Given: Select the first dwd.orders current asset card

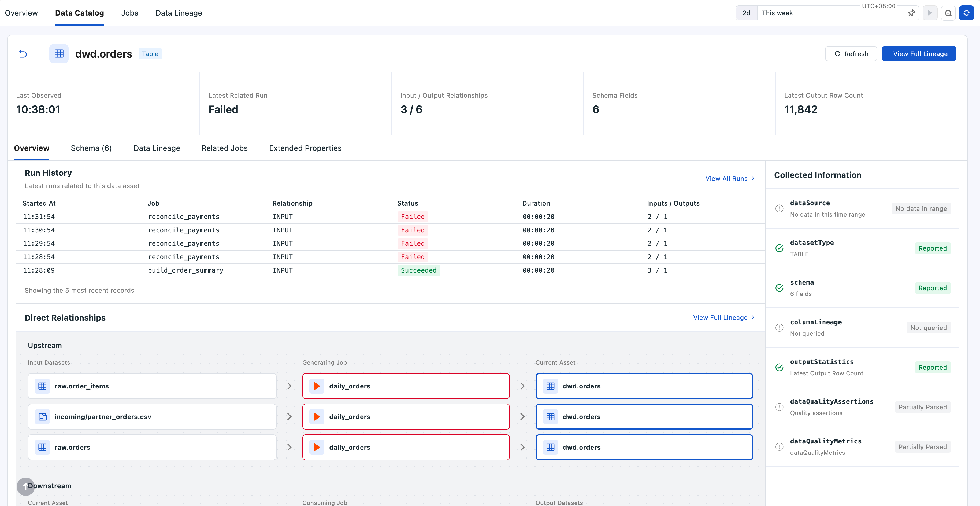Looking at the screenshot, I should 644,386.
